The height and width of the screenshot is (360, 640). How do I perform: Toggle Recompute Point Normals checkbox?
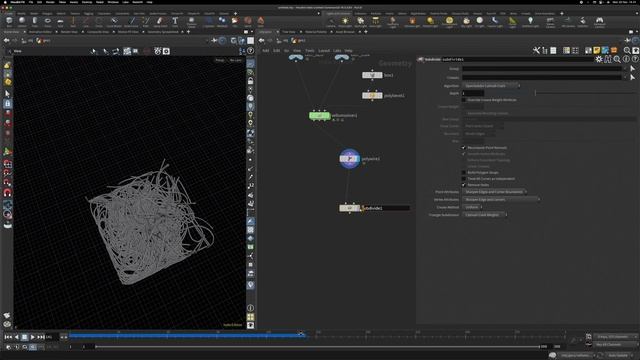click(464, 147)
